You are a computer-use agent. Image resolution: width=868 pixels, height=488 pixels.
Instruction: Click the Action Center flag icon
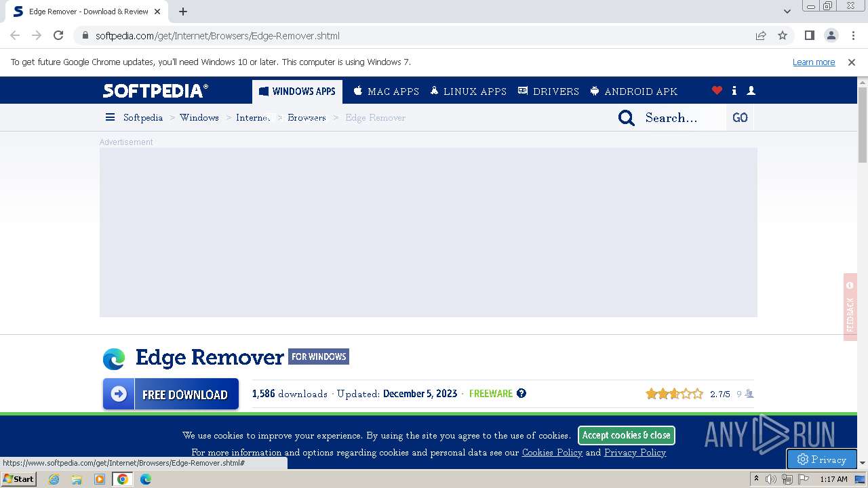(803, 479)
